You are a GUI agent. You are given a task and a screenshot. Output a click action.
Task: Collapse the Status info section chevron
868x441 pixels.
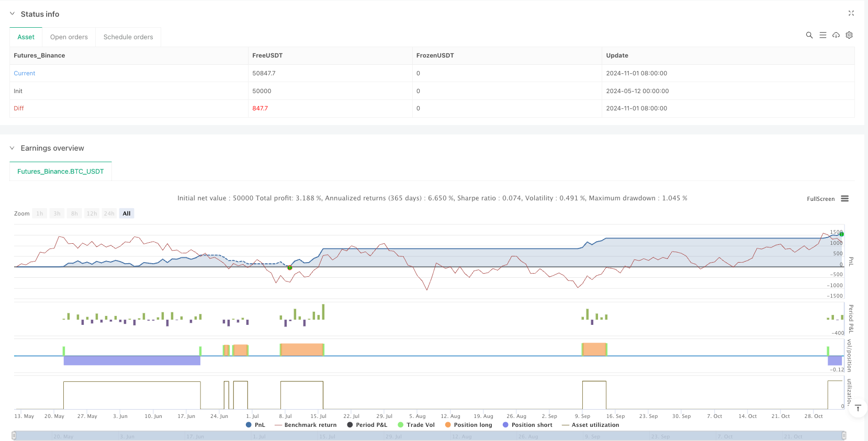(12, 14)
